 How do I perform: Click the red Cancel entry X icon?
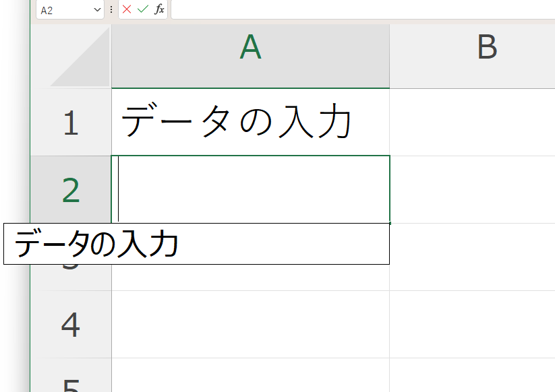(x=127, y=9)
